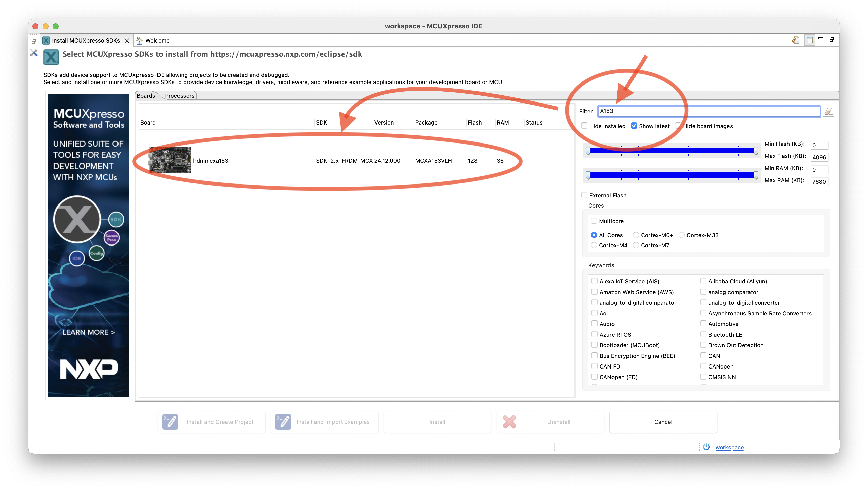
Task: Click the editor view toggle icon
Action: [810, 40]
